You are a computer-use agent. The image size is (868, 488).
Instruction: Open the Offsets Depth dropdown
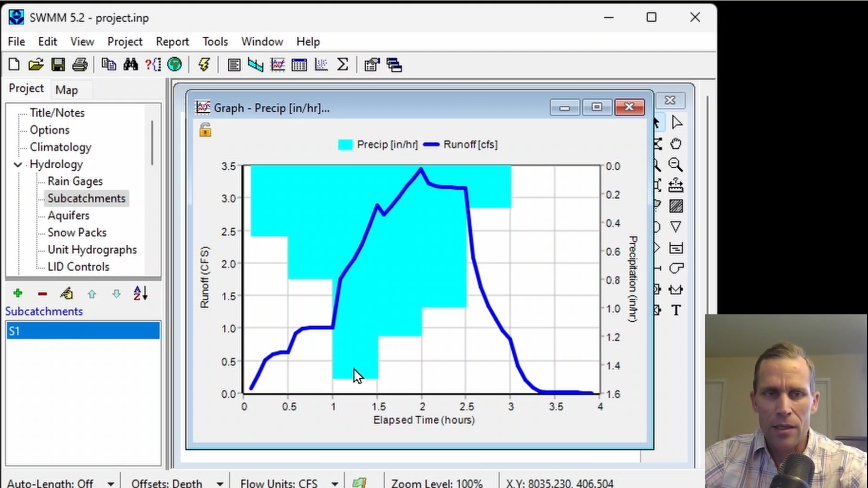coord(220,484)
